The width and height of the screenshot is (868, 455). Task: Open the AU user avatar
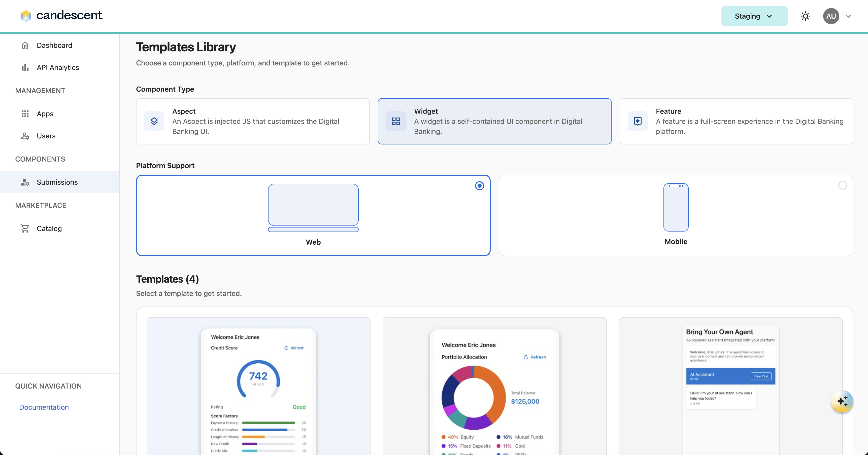(831, 16)
